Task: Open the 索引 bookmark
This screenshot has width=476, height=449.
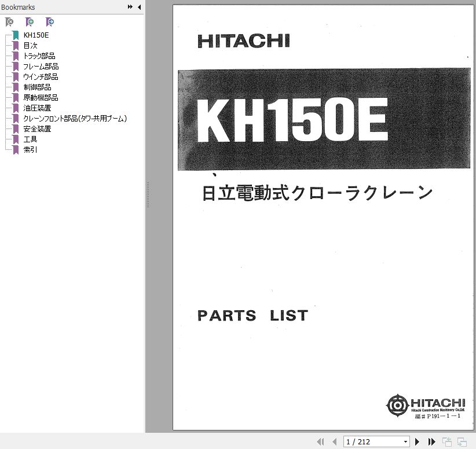Action: point(30,149)
